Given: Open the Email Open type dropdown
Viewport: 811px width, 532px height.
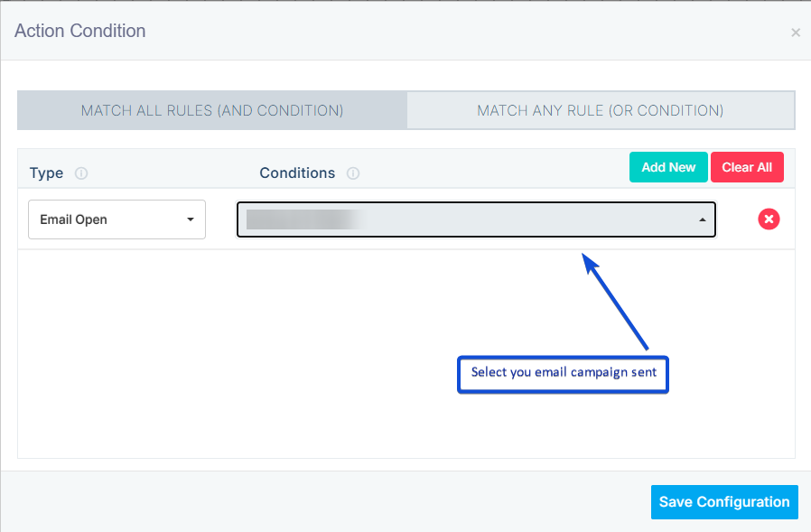Looking at the screenshot, I should tap(117, 219).
